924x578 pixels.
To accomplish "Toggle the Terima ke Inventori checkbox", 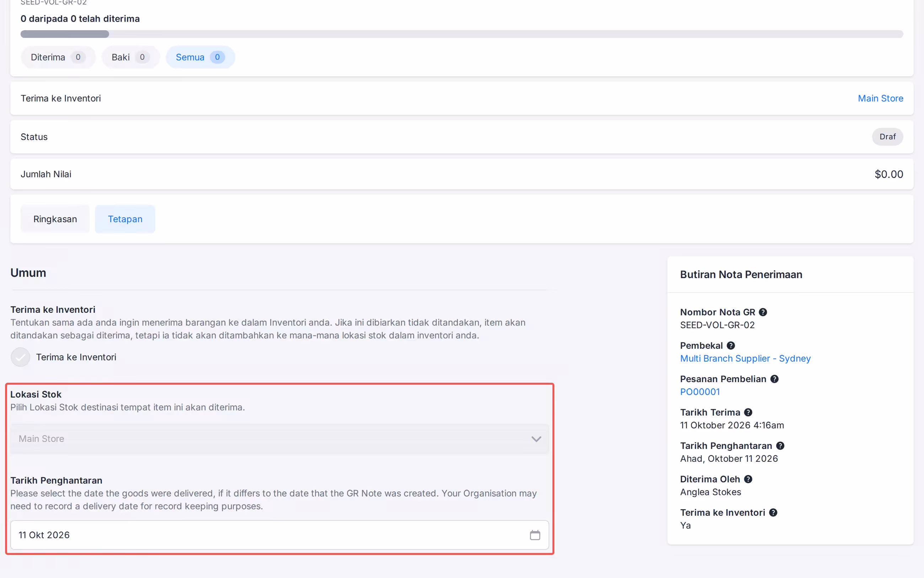I will (x=20, y=357).
